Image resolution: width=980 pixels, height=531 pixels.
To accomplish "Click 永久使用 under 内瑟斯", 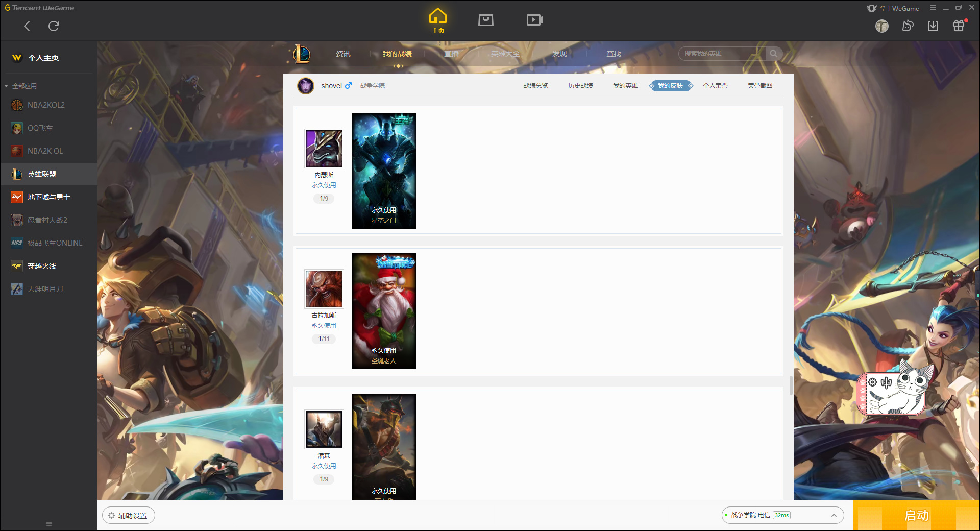I will point(324,185).
